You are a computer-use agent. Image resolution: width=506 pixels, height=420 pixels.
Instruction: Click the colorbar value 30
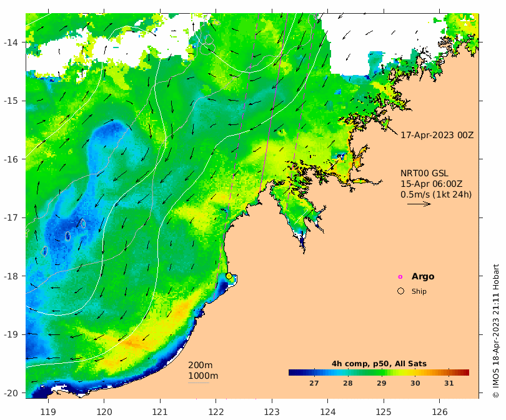[415, 383]
